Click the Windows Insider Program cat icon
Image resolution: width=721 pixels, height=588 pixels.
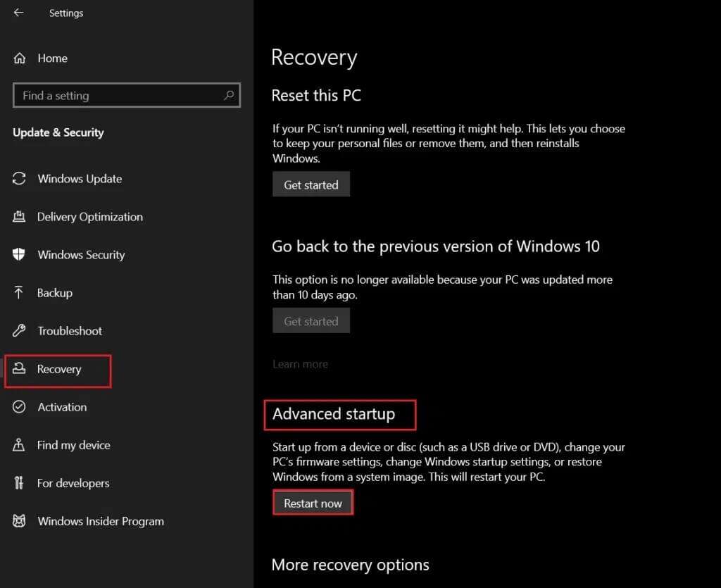click(x=19, y=521)
